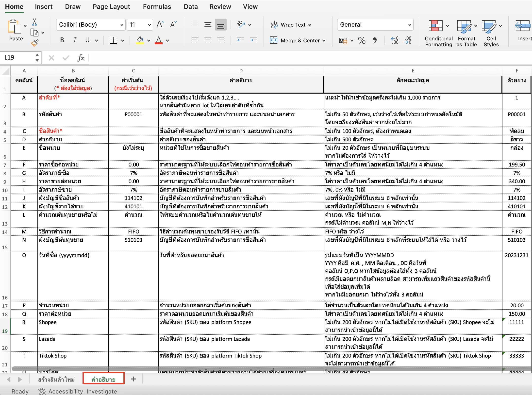Open Format as Table
The image size is (532, 395).
[466, 33]
